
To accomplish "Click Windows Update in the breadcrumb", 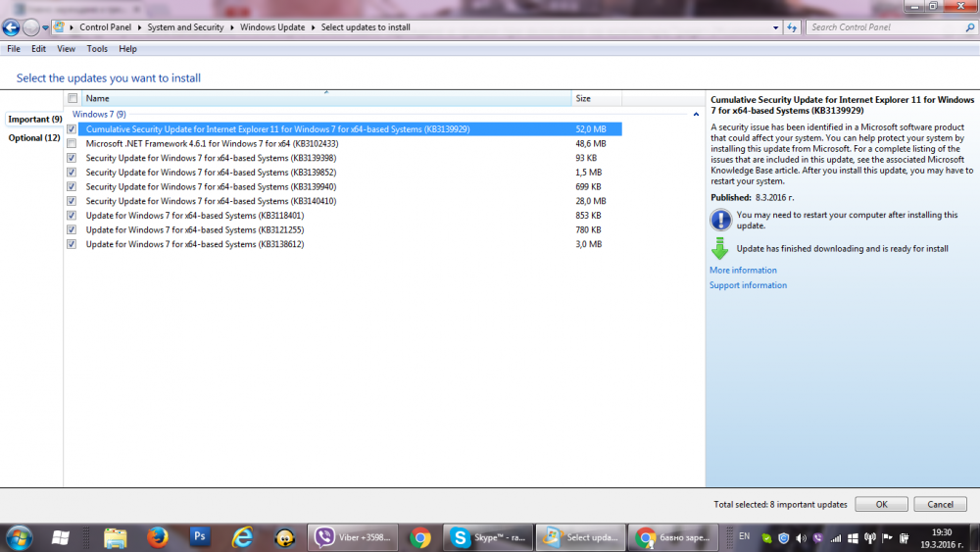I will pos(272,27).
